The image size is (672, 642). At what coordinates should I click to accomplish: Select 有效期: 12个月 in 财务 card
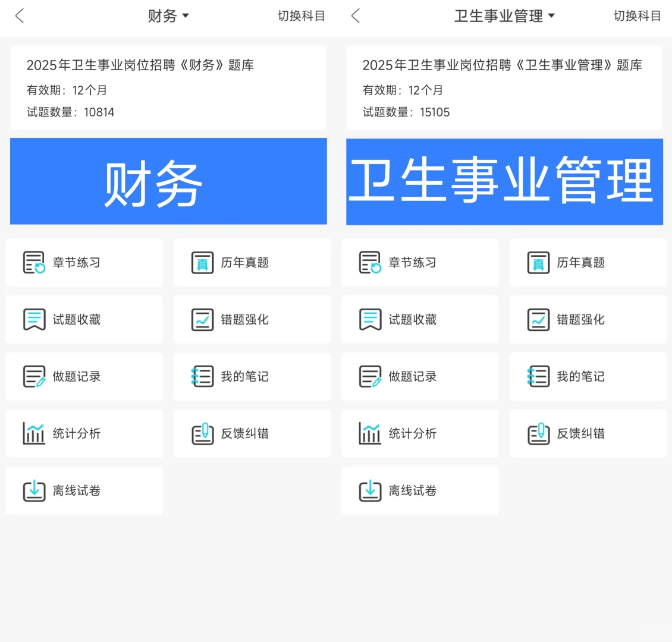coord(67,90)
